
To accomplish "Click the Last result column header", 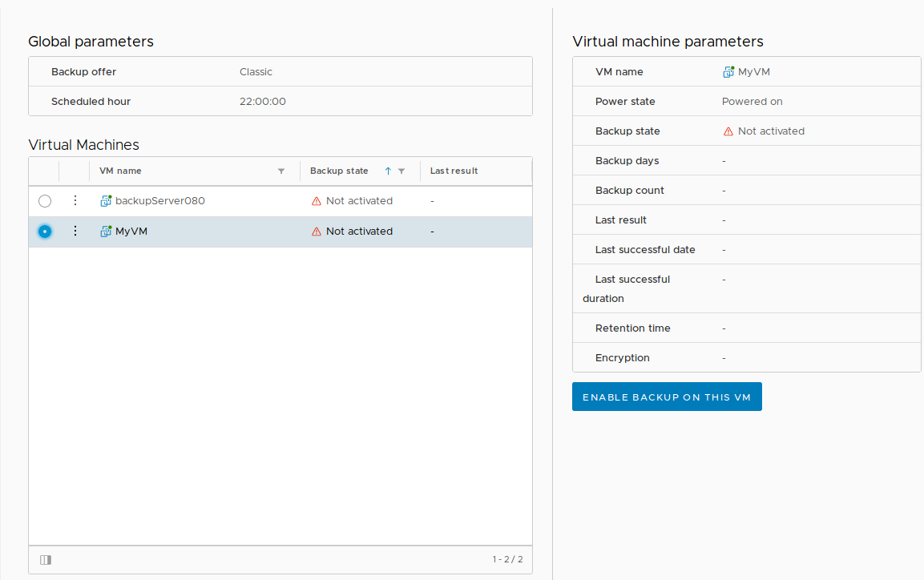I will [x=454, y=171].
